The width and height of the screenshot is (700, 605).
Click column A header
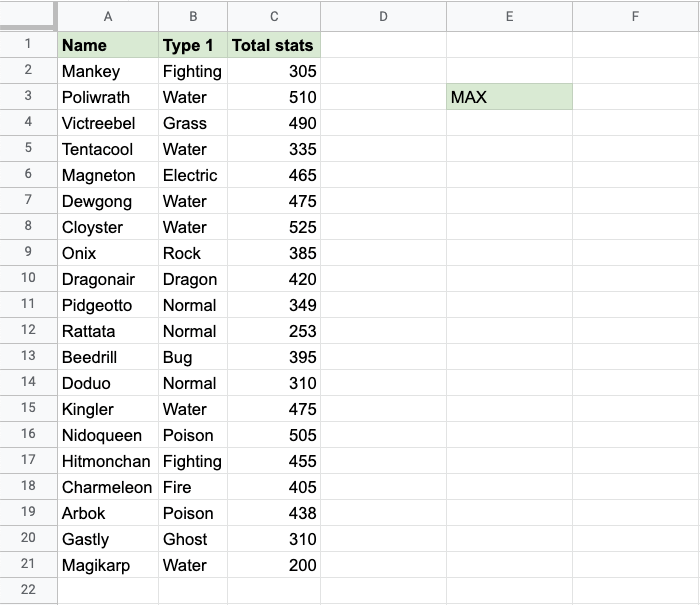[108, 17]
